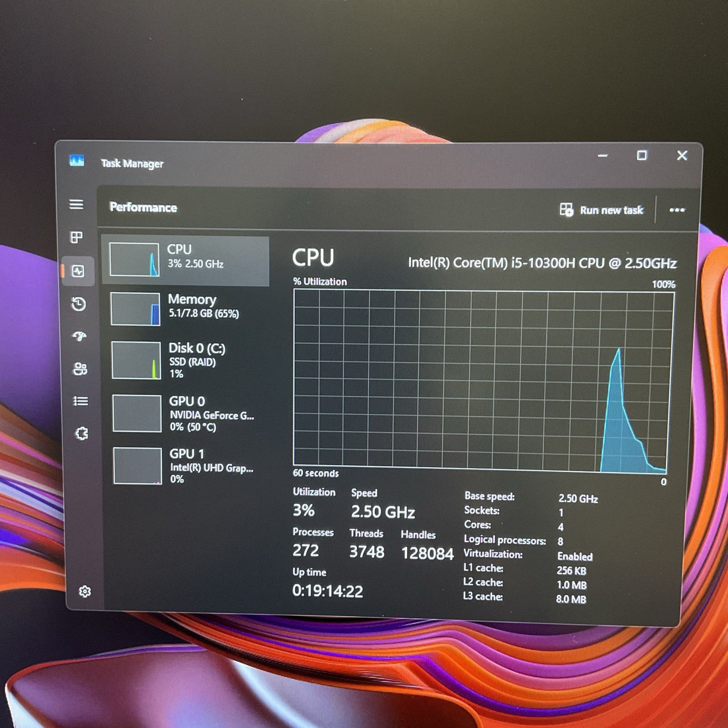Click the up time 0:19:14:22 value

tap(328, 591)
